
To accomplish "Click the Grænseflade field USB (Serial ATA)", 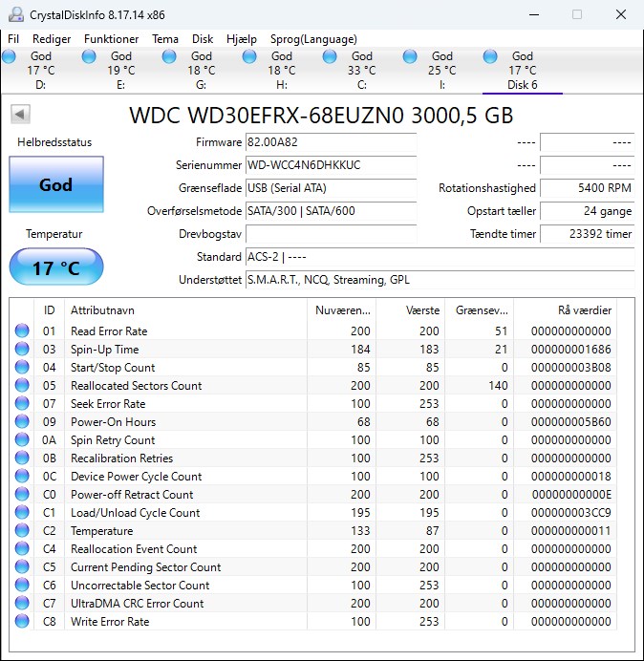I will click(x=331, y=188).
